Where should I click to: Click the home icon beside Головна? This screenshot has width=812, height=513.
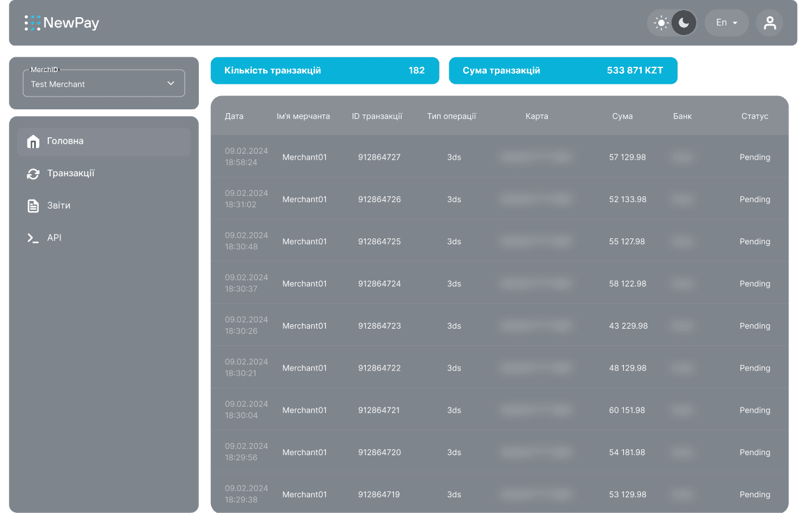(33, 142)
